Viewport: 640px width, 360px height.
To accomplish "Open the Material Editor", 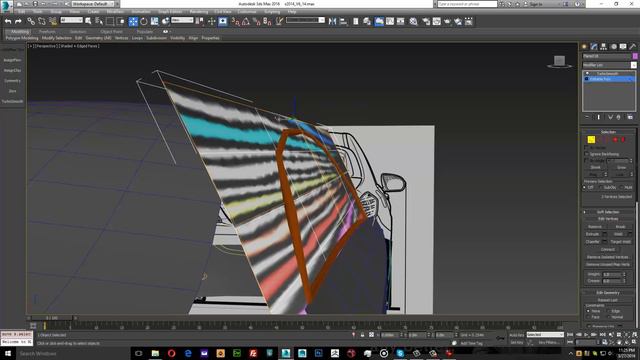I will [x=413, y=21].
